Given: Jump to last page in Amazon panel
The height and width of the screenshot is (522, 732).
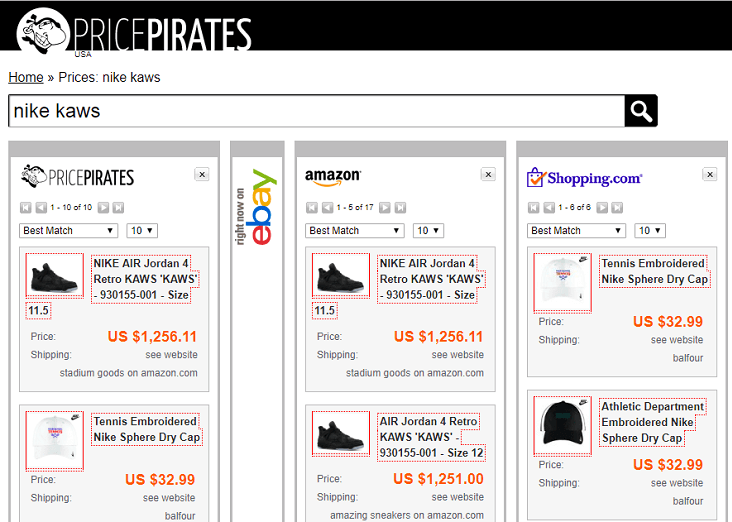Looking at the screenshot, I should [401, 208].
